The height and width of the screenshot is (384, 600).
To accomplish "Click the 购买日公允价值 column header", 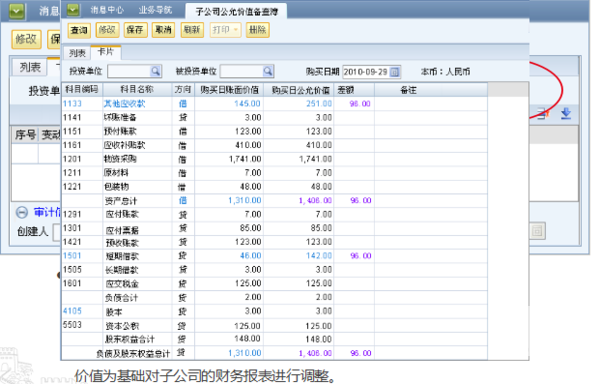I will 300,90.
